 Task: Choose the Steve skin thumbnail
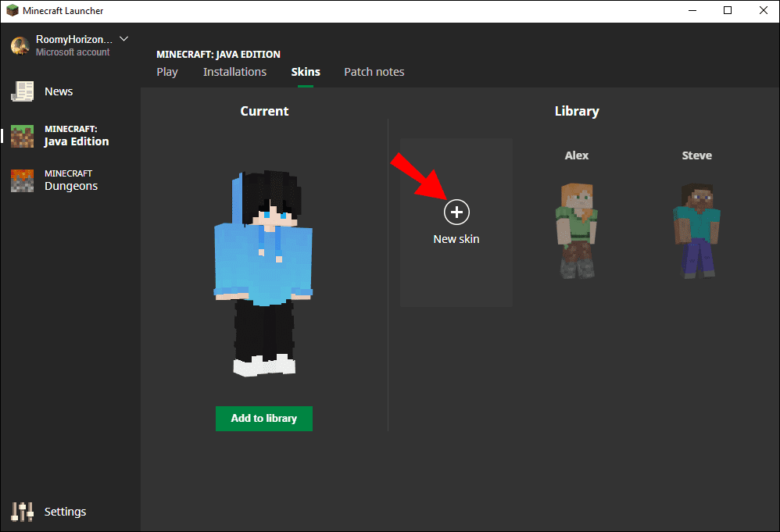(x=696, y=230)
